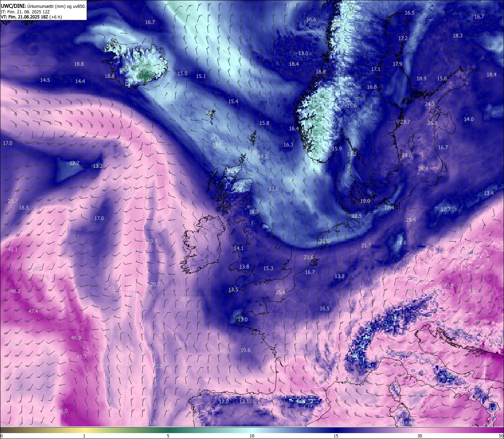Click the map value 14.2
Image resolution: width=504 pixels, height=439 pixels.
pos(263,157)
